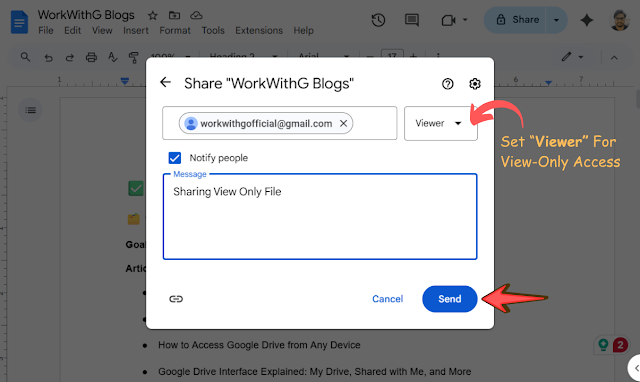Image resolution: width=640 pixels, height=382 pixels.
Task: Click 'Google Drive Interface Explained' bullet text
Action: coord(315,372)
